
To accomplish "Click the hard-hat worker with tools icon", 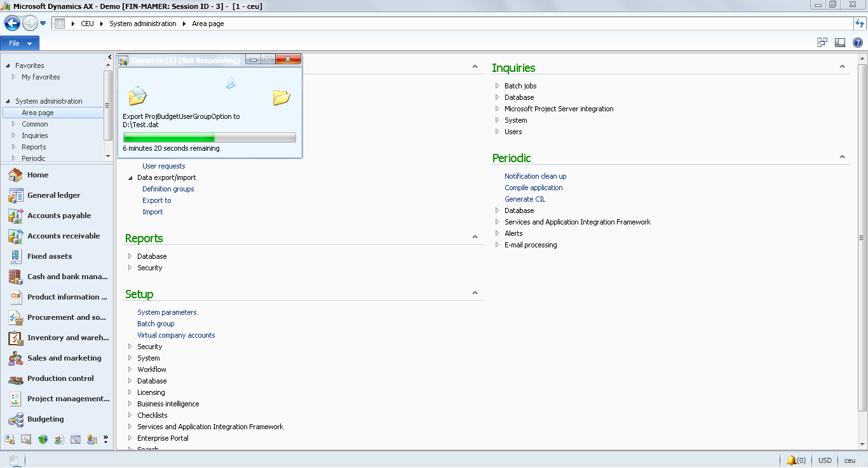I will (x=92, y=439).
